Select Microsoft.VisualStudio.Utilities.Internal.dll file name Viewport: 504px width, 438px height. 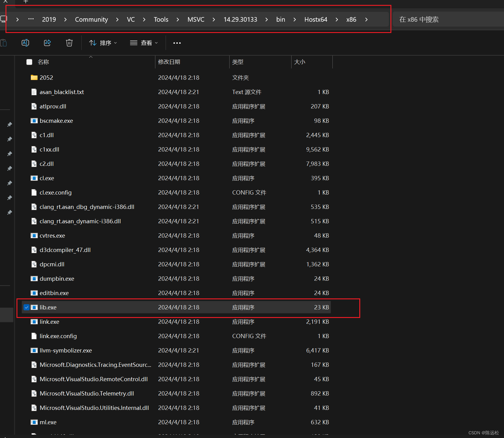pos(94,408)
